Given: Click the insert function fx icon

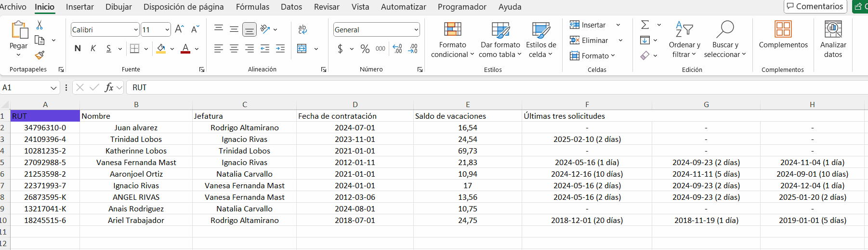Looking at the screenshot, I should click(x=109, y=87).
